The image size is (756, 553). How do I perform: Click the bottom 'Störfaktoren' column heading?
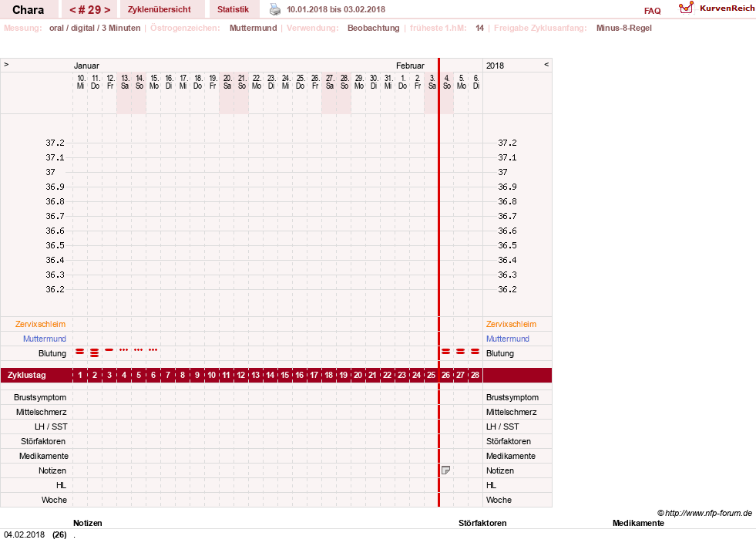(x=482, y=523)
